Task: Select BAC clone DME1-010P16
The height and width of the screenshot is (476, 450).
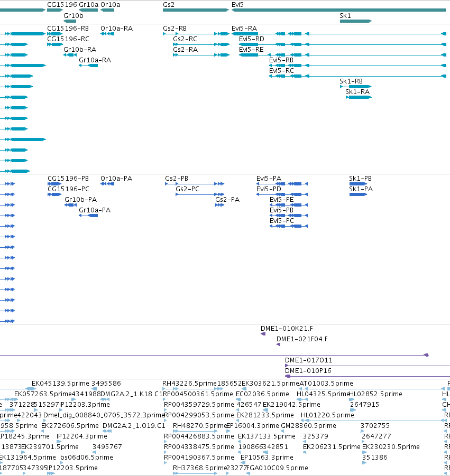Action: click(308, 371)
